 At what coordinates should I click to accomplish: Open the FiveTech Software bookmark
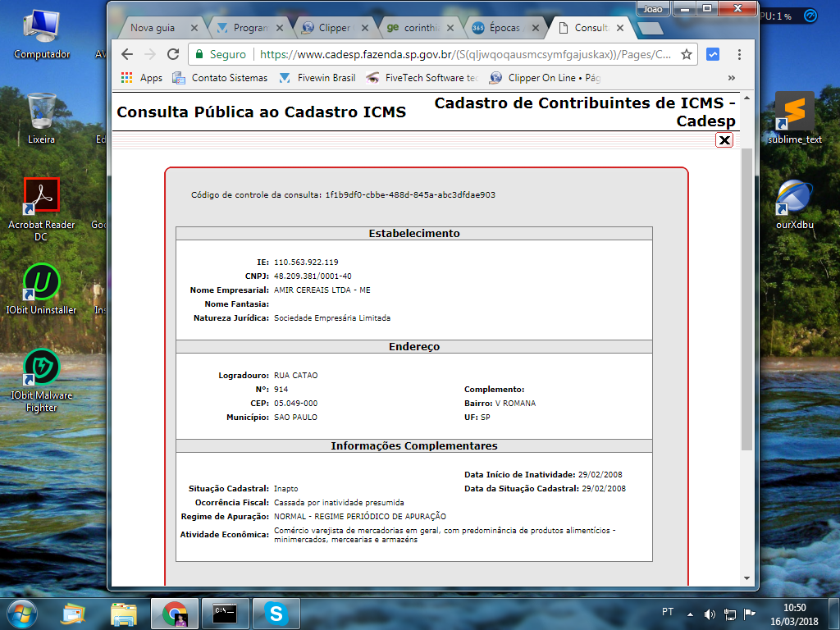coord(422,78)
